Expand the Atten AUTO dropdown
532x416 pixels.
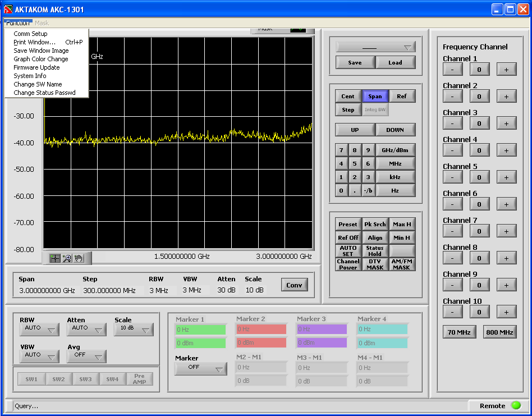(x=86, y=329)
